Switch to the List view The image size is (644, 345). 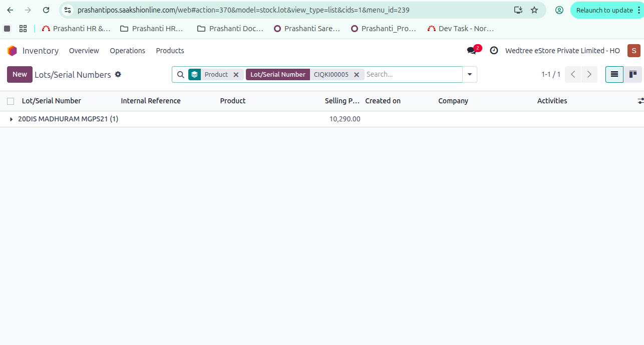[614, 74]
